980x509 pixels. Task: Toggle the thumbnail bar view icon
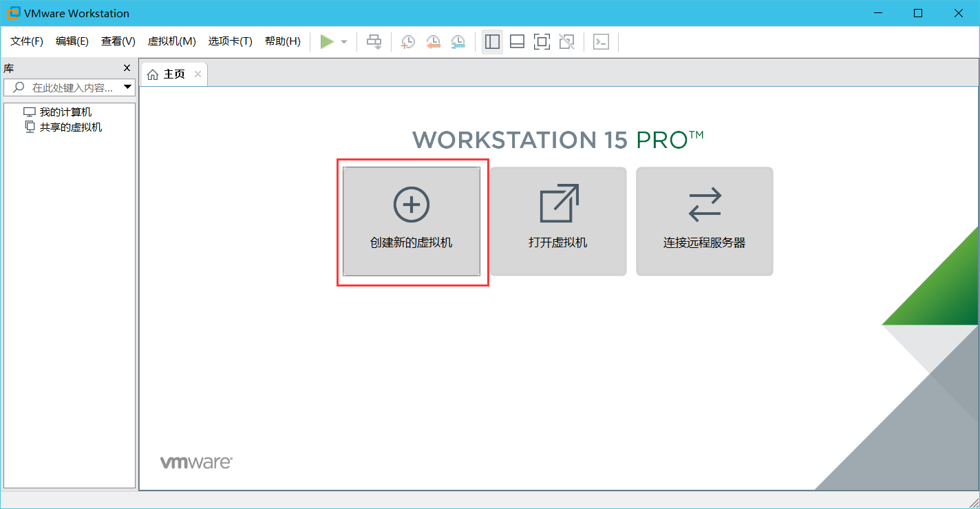(x=517, y=42)
